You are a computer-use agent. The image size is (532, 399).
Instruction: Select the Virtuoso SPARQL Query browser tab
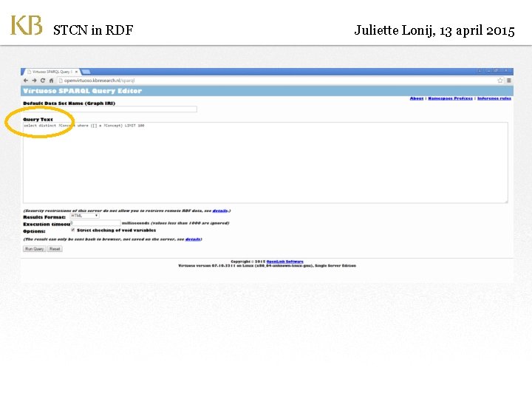(x=51, y=72)
